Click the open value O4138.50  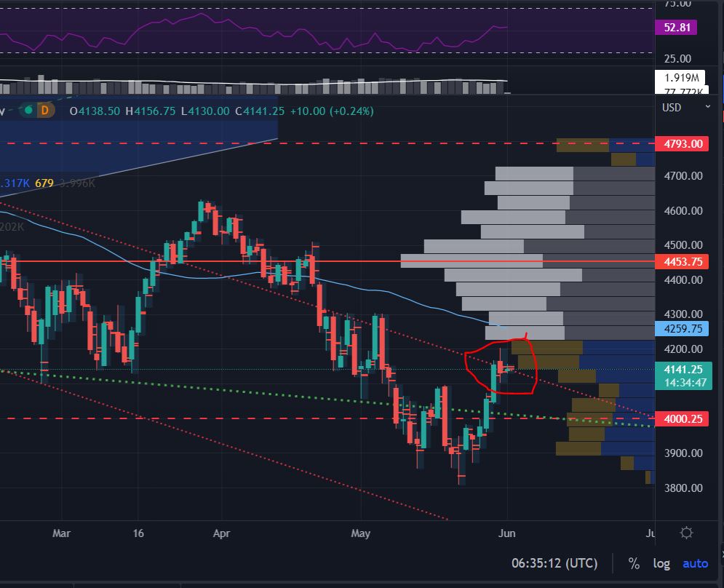coord(95,111)
